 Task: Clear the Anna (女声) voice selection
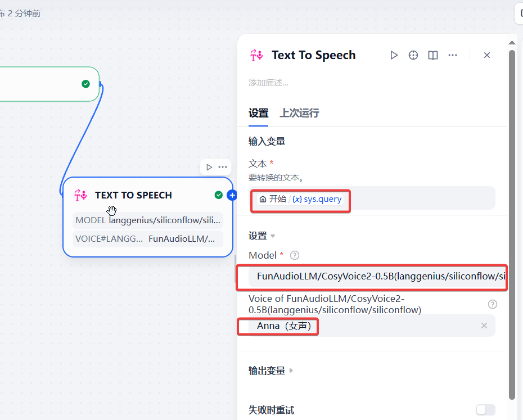[484, 326]
